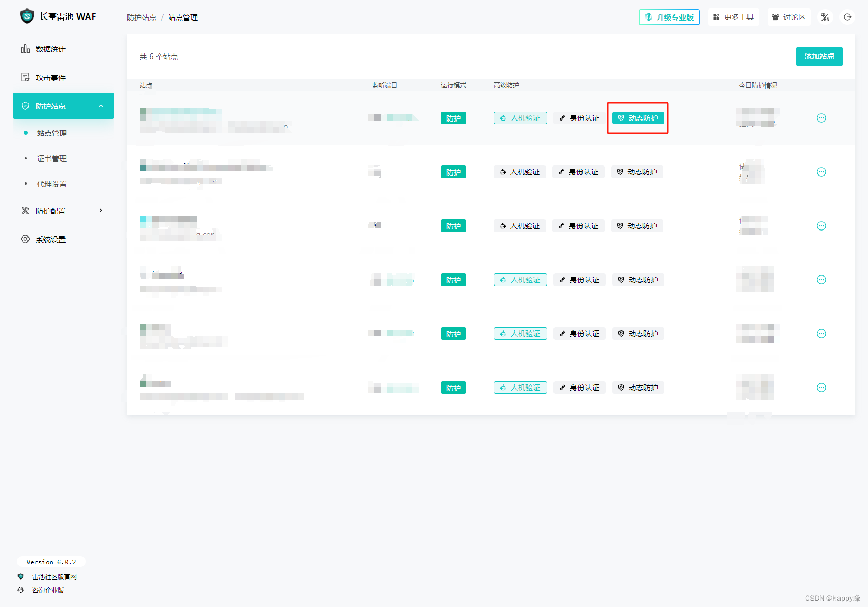This screenshot has width=868, height=607.
Task: Open more options for the fifth site
Action: click(x=821, y=334)
